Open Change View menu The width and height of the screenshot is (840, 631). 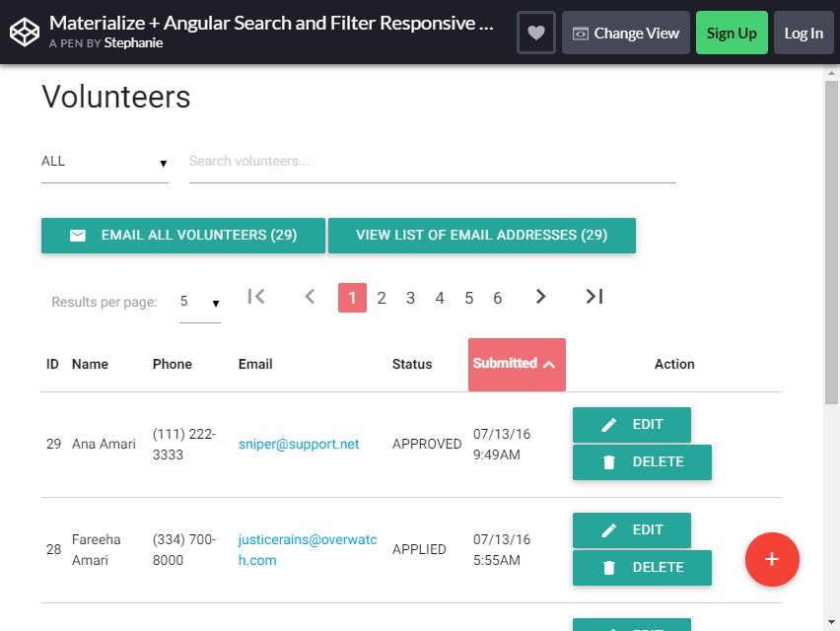pyautogui.click(x=626, y=33)
